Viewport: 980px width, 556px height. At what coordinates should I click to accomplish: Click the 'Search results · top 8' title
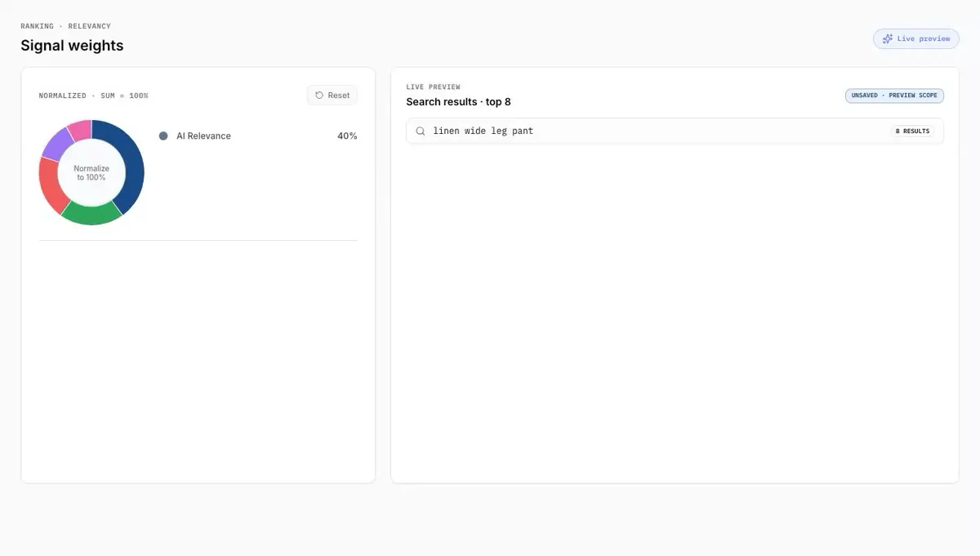click(x=458, y=102)
